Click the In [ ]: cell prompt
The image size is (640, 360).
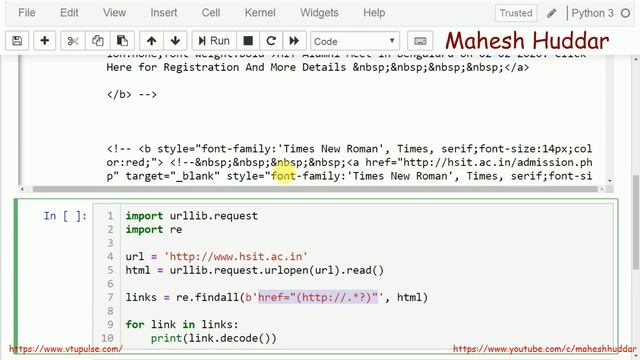tap(65, 216)
